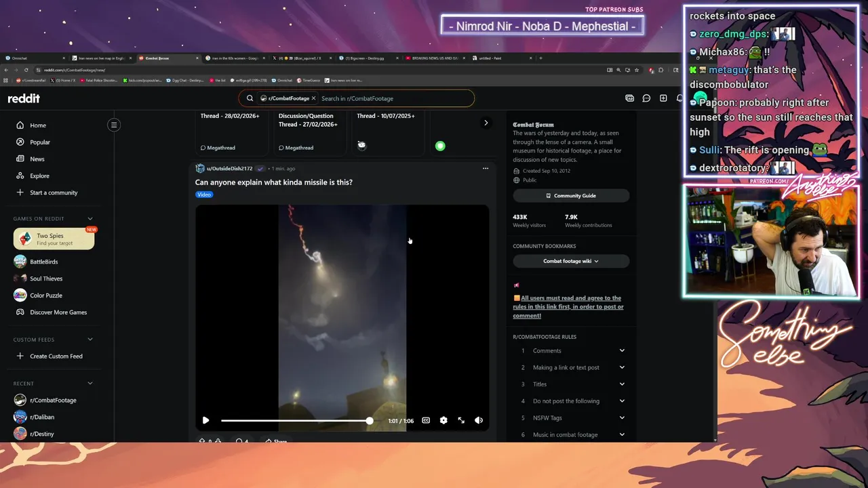Viewport: 868px width, 488px height.
Task: Enter fullscreen for the video
Action: (461, 420)
